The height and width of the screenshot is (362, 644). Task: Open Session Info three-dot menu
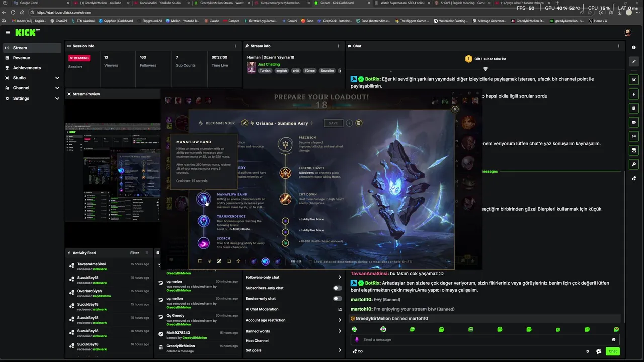click(x=236, y=46)
